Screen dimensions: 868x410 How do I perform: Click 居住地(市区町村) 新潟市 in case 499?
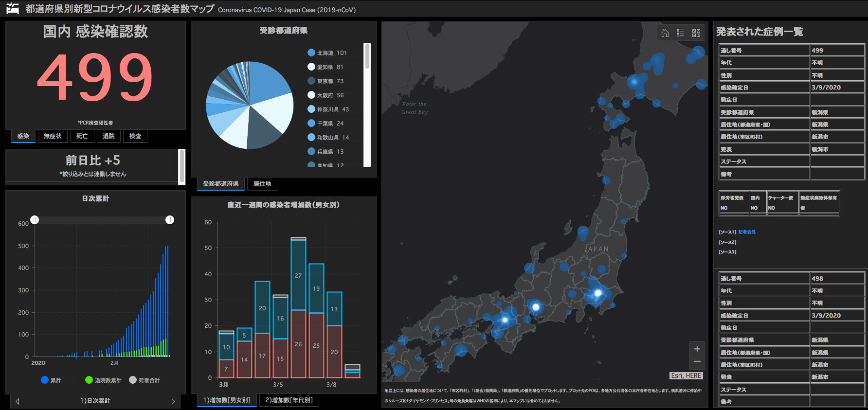click(x=837, y=137)
